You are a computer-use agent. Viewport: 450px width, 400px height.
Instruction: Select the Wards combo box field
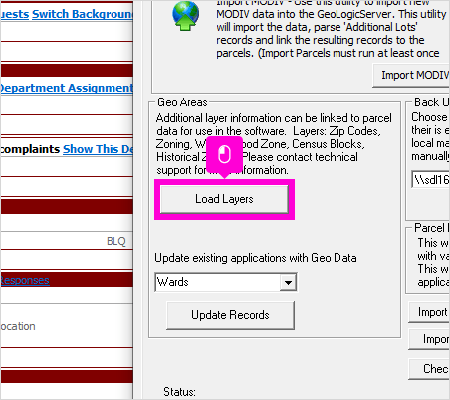pyautogui.click(x=226, y=282)
